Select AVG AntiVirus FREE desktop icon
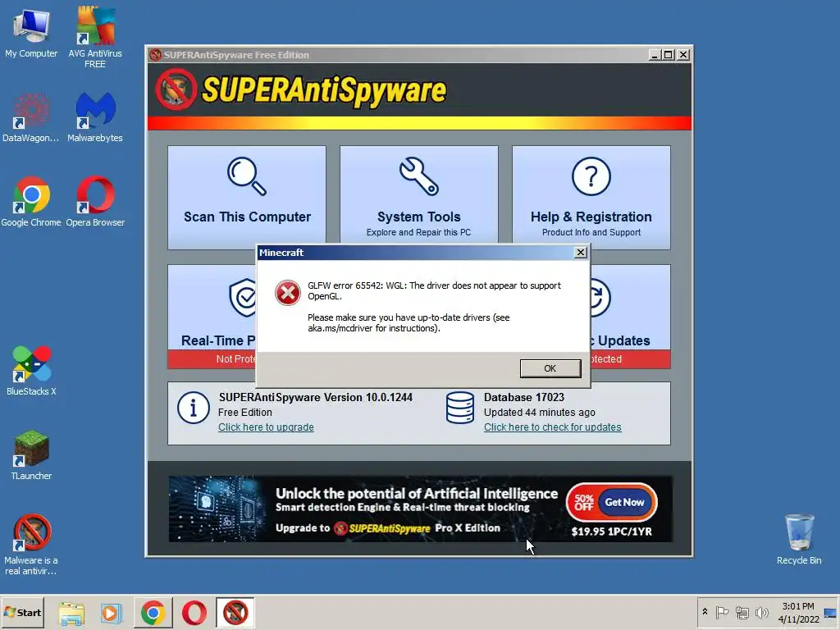Image resolution: width=840 pixels, height=630 pixels. pos(95,36)
